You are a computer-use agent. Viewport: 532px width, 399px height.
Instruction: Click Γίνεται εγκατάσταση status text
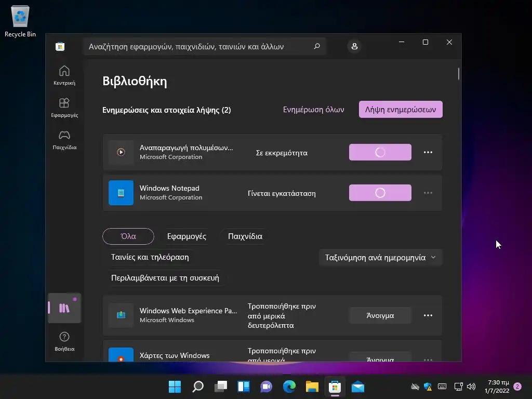282,193
